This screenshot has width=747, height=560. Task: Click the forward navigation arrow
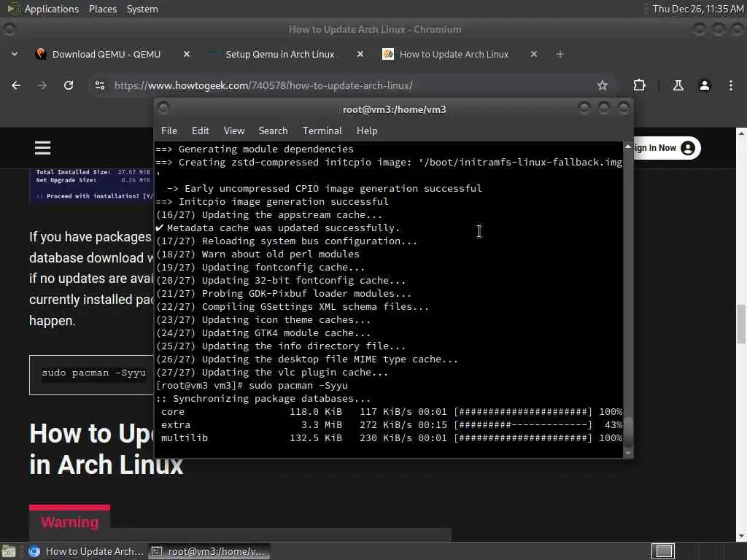tap(42, 85)
